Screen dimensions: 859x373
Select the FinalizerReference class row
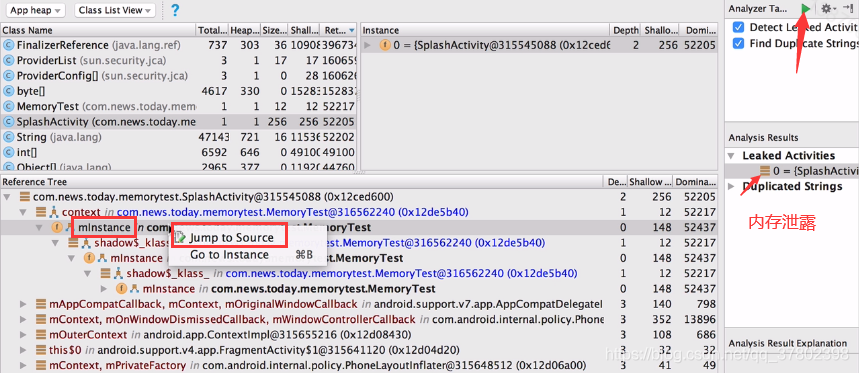point(179,45)
